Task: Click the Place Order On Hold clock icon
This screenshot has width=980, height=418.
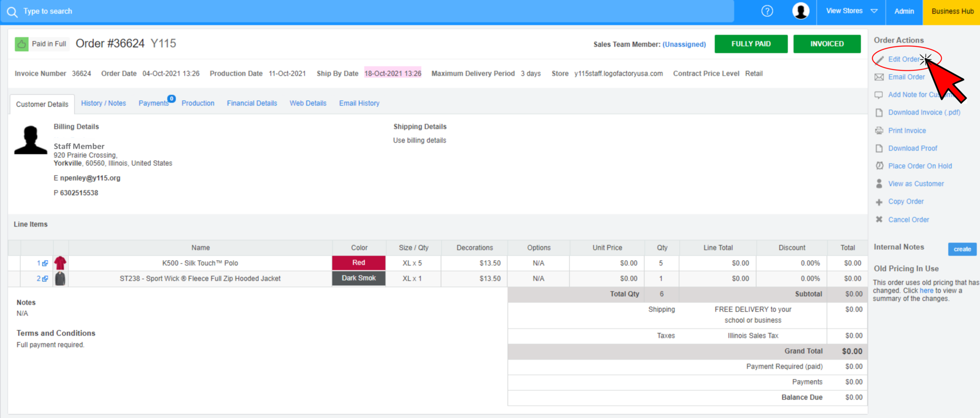Action: [x=879, y=166]
